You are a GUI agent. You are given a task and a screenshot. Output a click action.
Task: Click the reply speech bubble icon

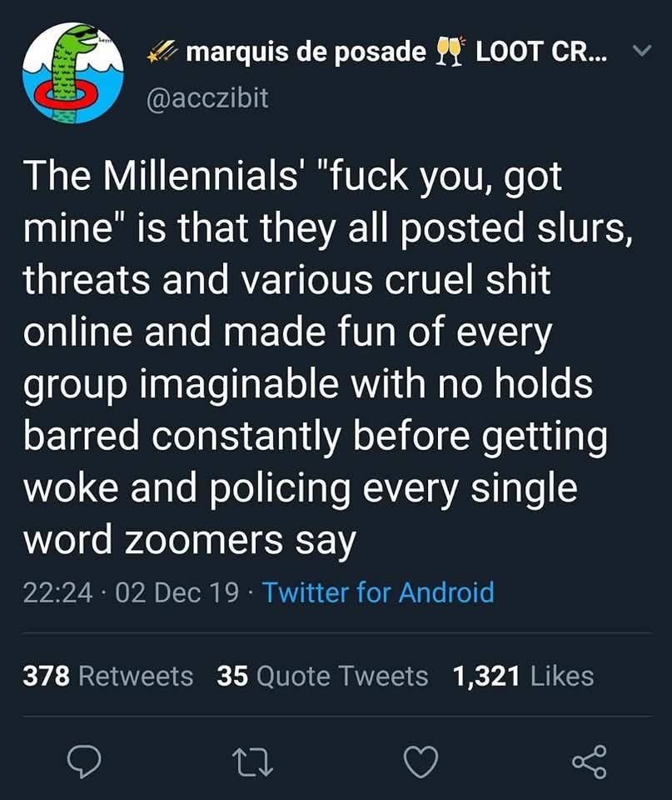(84, 761)
